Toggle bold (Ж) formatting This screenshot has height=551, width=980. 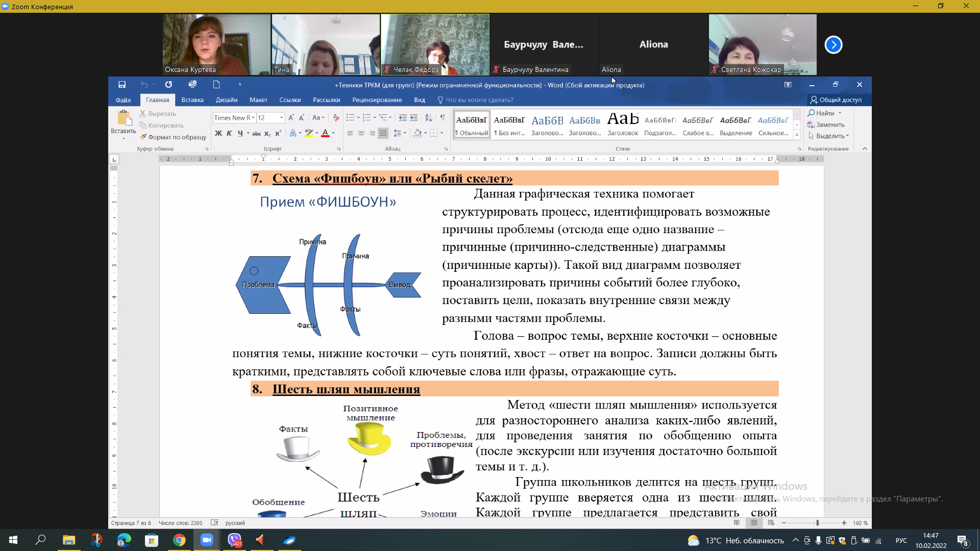218,133
